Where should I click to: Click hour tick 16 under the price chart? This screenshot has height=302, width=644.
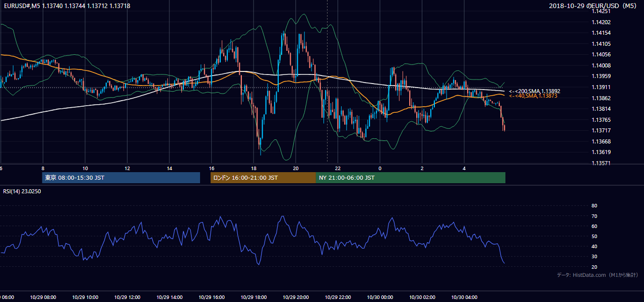click(212, 169)
